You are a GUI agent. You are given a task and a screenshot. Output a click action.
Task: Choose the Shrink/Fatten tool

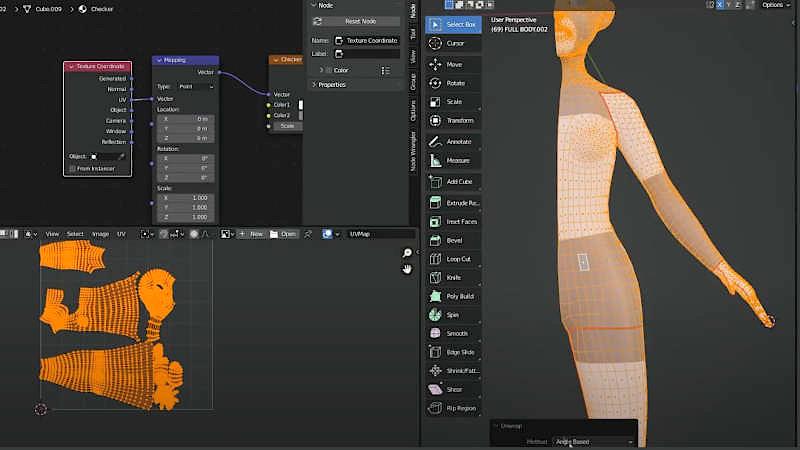click(x=453, y=370)
